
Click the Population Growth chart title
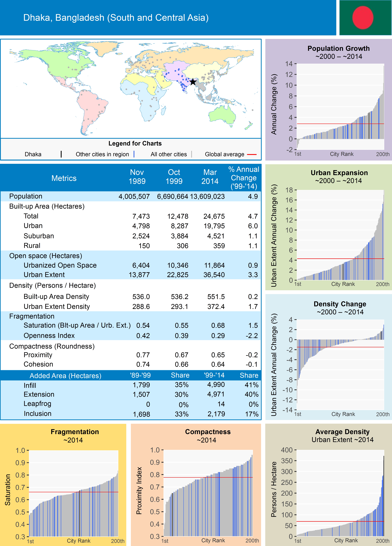tap(338, 48)
